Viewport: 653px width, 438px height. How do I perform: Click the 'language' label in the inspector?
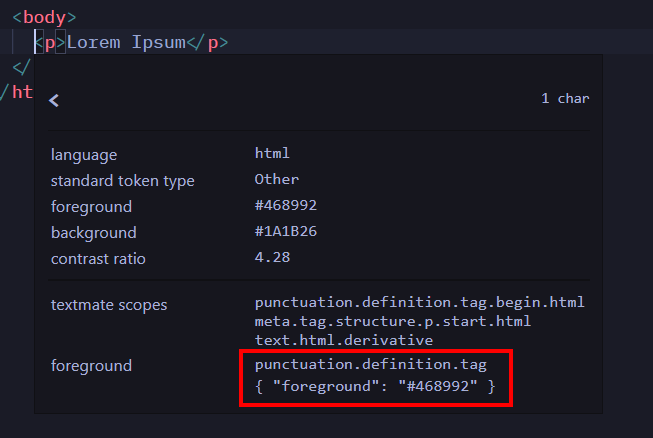click(84, 155)
